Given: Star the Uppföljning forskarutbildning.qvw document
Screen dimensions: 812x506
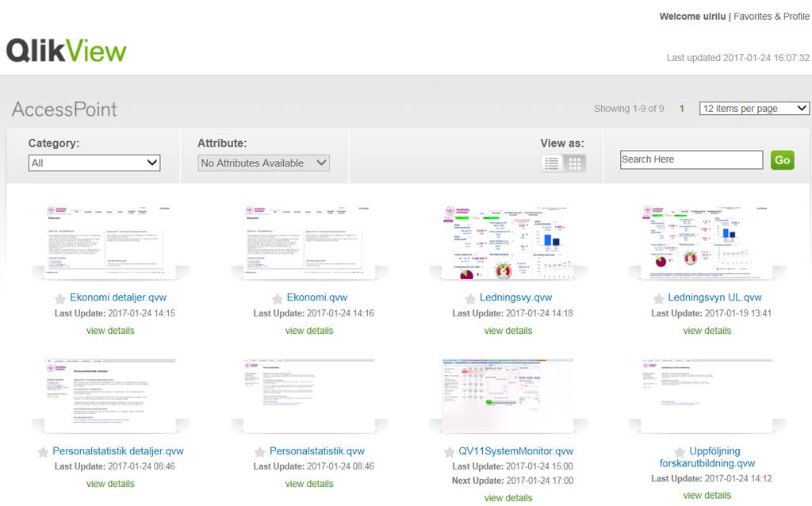Looking at the screenshot, I should (x=680, y=452).
